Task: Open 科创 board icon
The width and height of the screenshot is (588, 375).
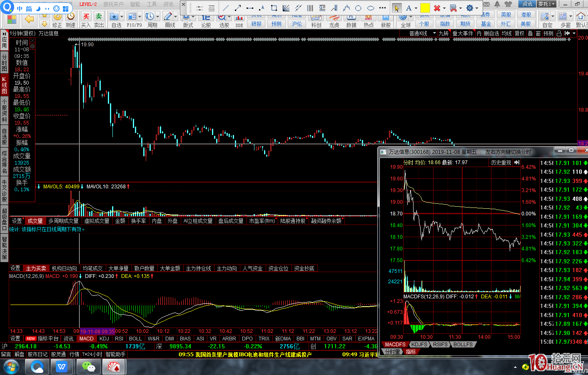Action: tap(316, 21)
